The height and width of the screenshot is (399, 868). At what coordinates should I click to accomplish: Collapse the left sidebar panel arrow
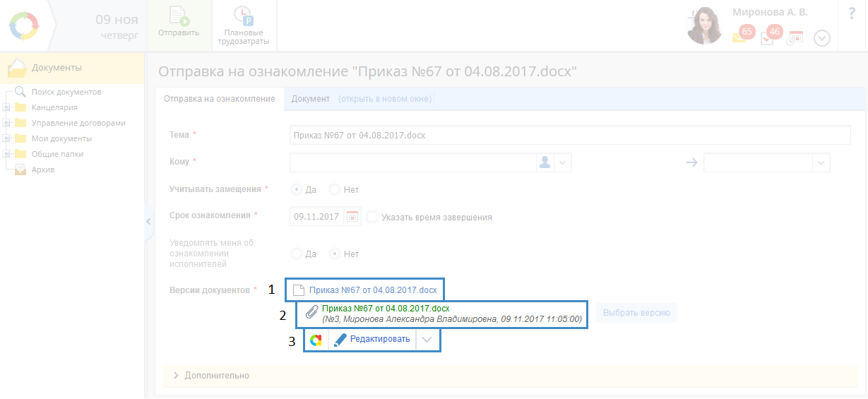pos(148,221)
